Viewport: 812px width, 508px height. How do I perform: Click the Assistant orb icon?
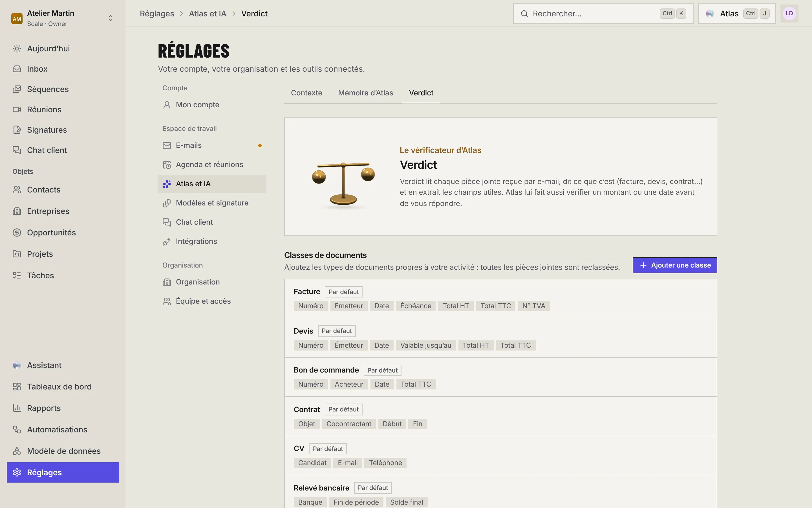tap(17, 365)
